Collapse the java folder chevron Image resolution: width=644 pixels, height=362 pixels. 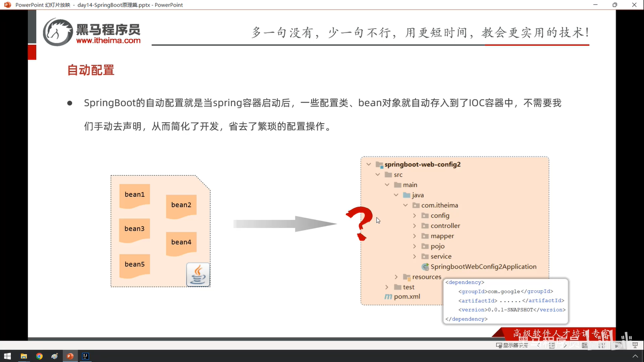click(396, 195)
